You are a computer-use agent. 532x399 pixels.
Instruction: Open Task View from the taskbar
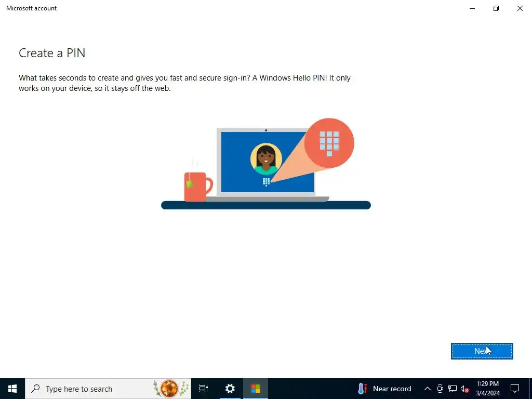(x=204, y=389)
